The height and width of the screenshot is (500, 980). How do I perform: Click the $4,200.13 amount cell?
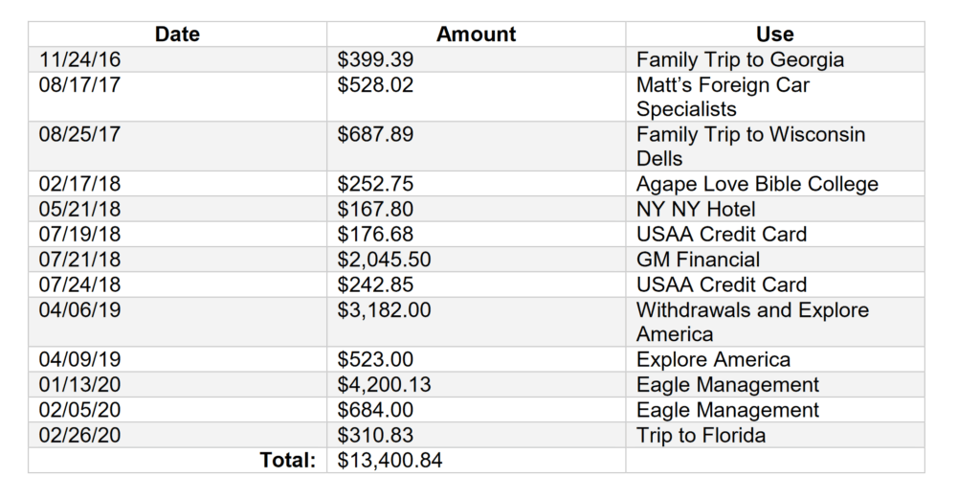tap(476, 384)
